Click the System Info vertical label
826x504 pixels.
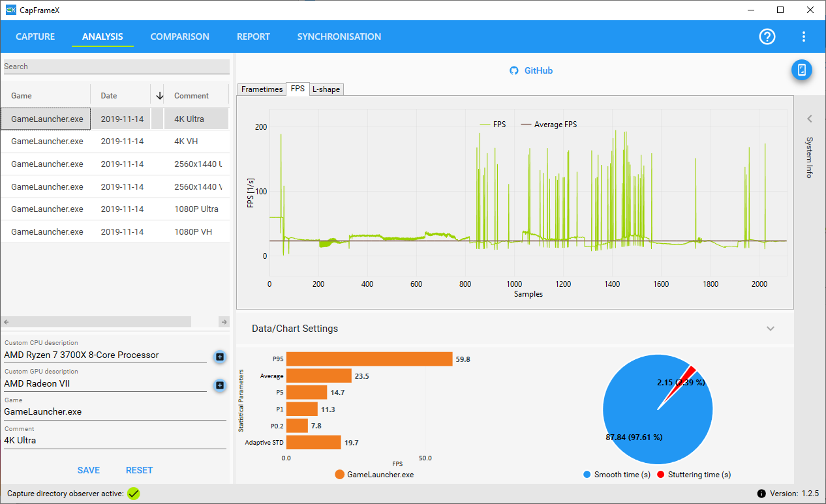tap(809, 157)
